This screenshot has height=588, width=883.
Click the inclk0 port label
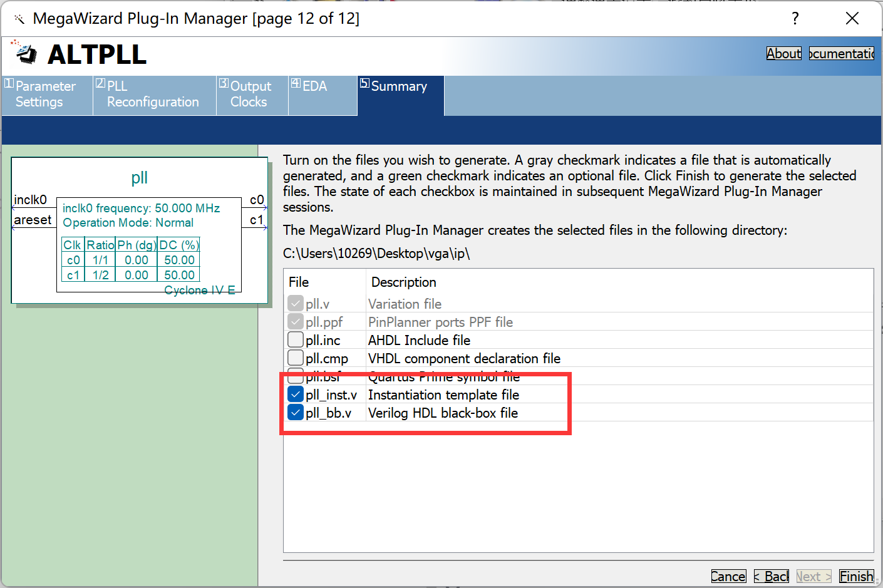click(x=31, y=200)
